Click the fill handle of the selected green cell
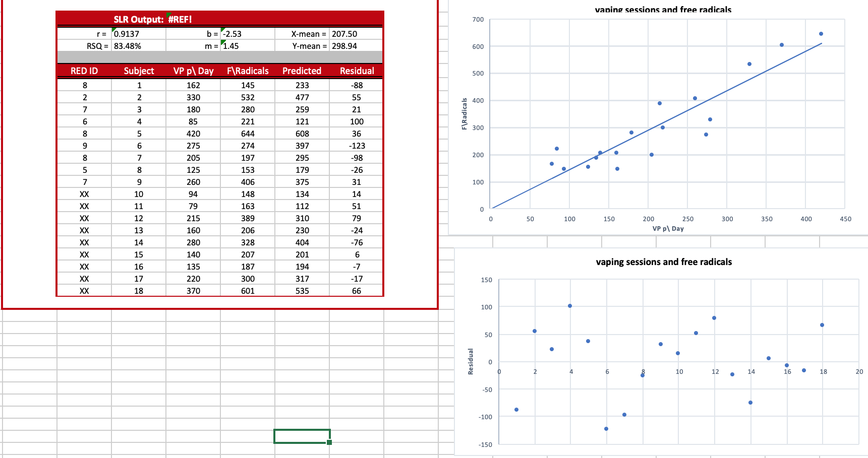 point(329,442)
